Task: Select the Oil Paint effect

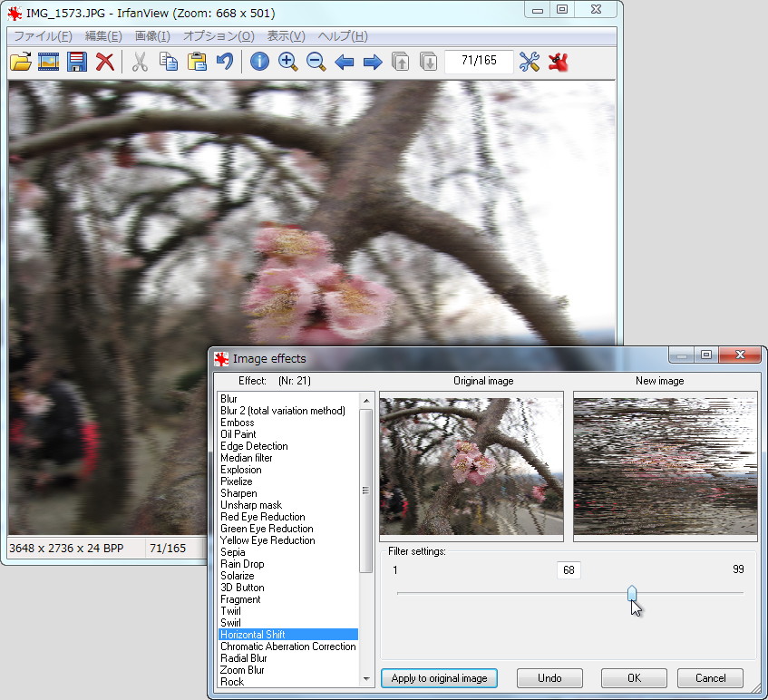Action: (238, 434)
